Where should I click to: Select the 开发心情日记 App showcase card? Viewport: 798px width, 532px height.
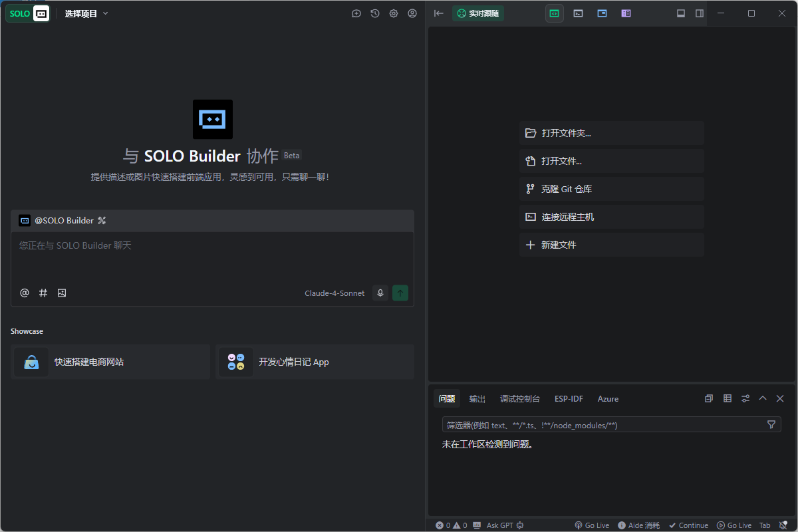pyautogui.click(x=315, y=362)
